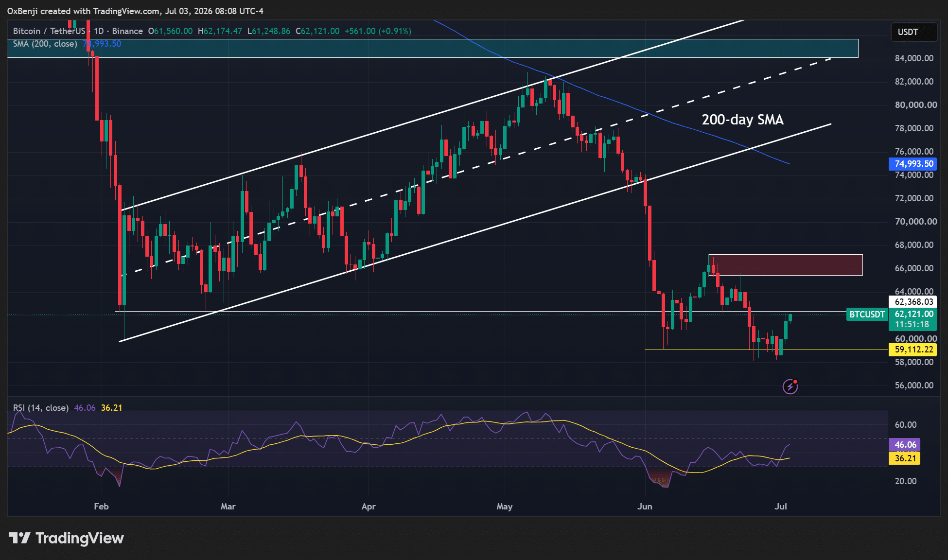Viewport: 948px width, 560px height.
Task: Click the 11:51:18 candle countdown timer
Action: point(912,325)
